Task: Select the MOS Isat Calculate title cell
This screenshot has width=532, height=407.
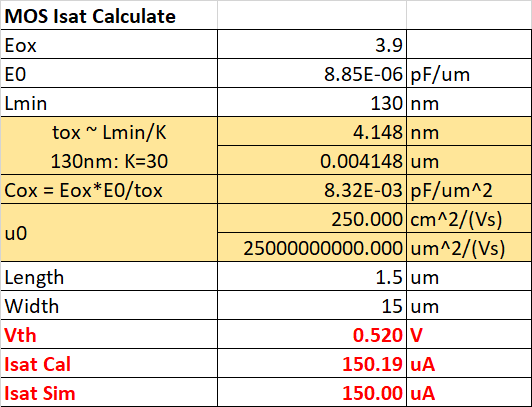Action: pyautogui.click(x=109, y=15)
